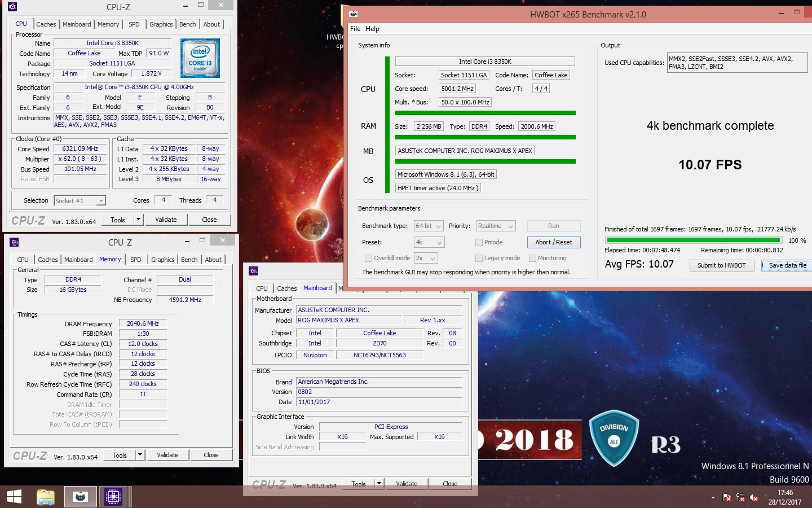Click the RAM Speed 2000.6 MHz value
The width and height of the screenshot is (812, 508).
[x=537, y=126]
